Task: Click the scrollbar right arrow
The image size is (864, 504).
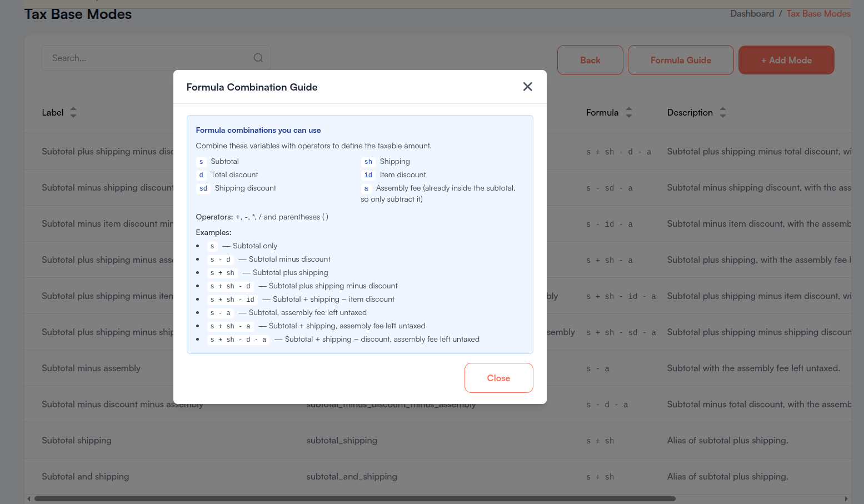Action: coord(846,498)
